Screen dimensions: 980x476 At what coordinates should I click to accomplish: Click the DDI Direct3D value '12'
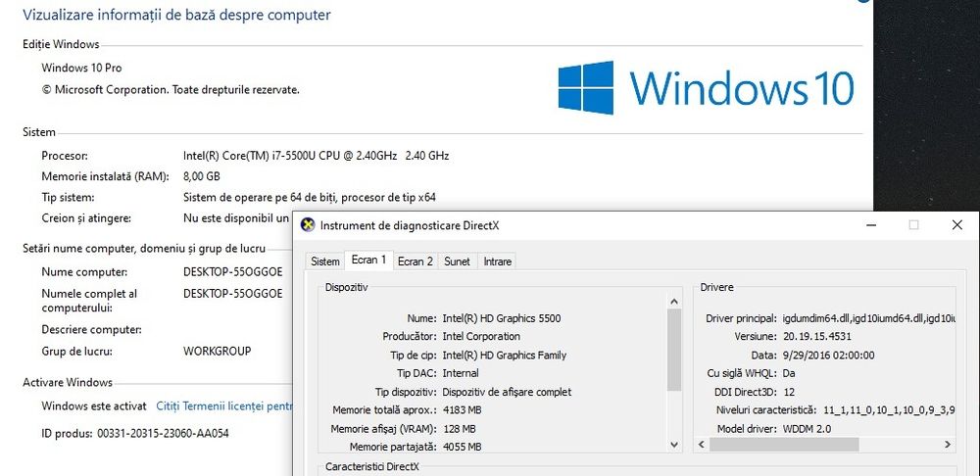coord(789,392)
